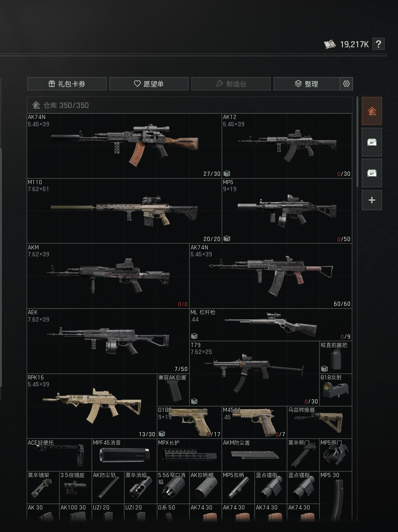Click the 制造台 crafting bench button
398x532 pixels.
(x=231, y=84)
